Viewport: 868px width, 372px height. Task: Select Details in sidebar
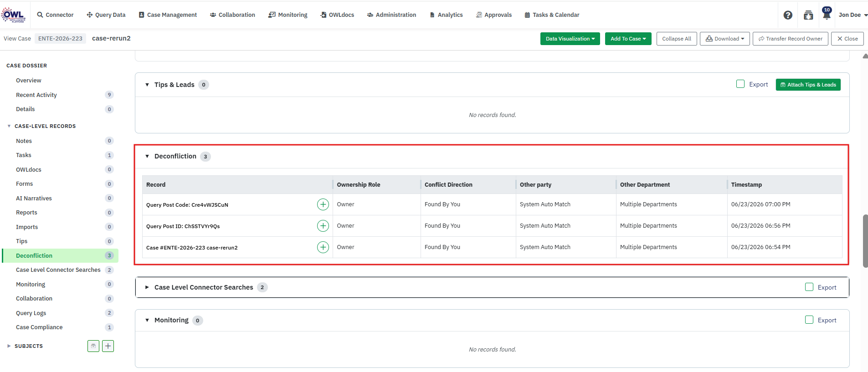pyautogui.click(x=26, y=109)
